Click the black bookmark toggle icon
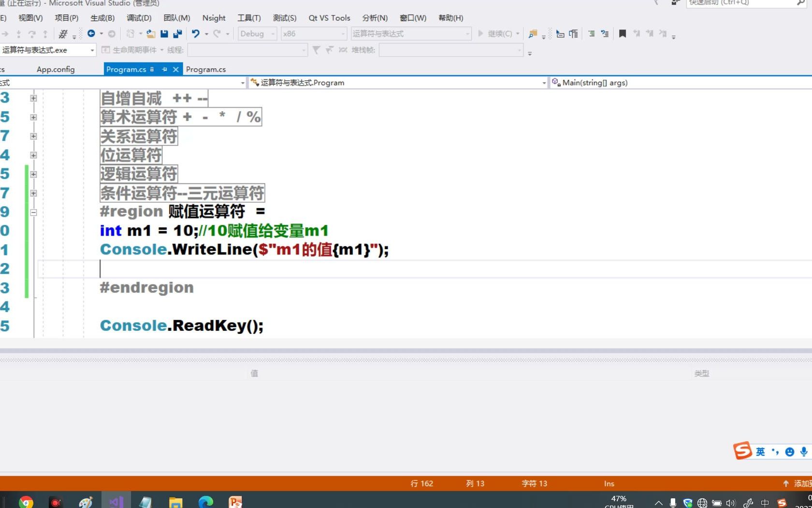Image resolution: width=812 pixels, height=508 pixels. point(623,33)
